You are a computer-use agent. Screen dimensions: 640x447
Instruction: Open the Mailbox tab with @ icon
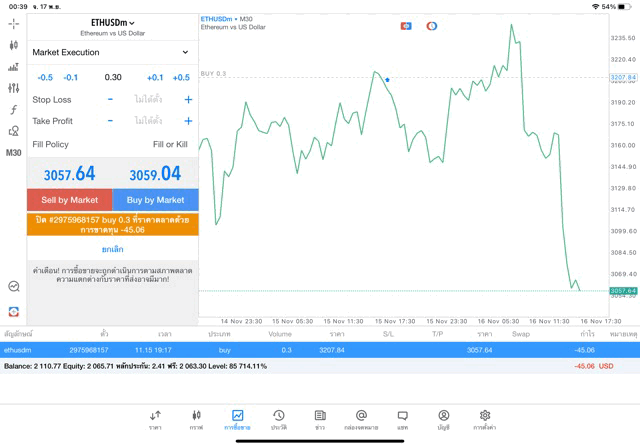point(361,419)
